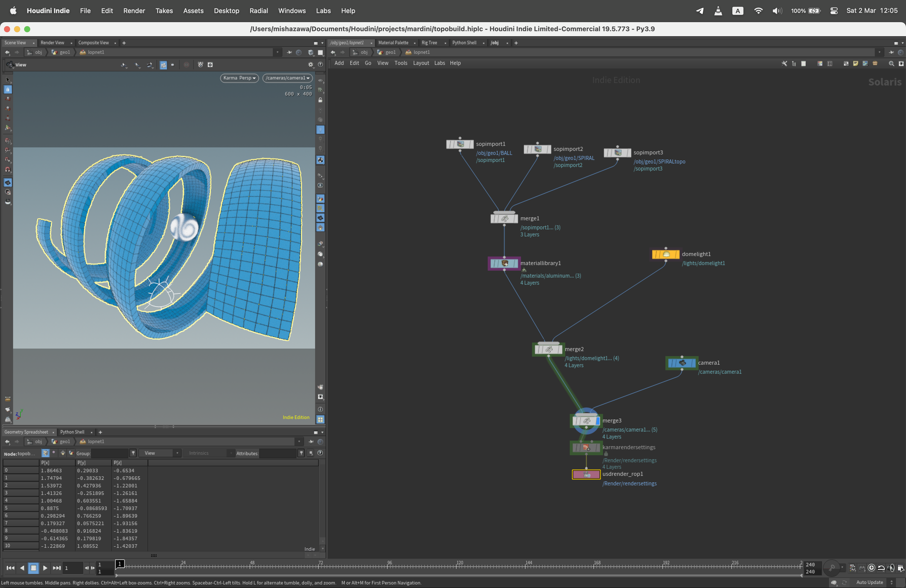Click the sopimport1 node icon
Image resolution: width=906 pixels, height=588 pixels.
[x=460, y=144]
